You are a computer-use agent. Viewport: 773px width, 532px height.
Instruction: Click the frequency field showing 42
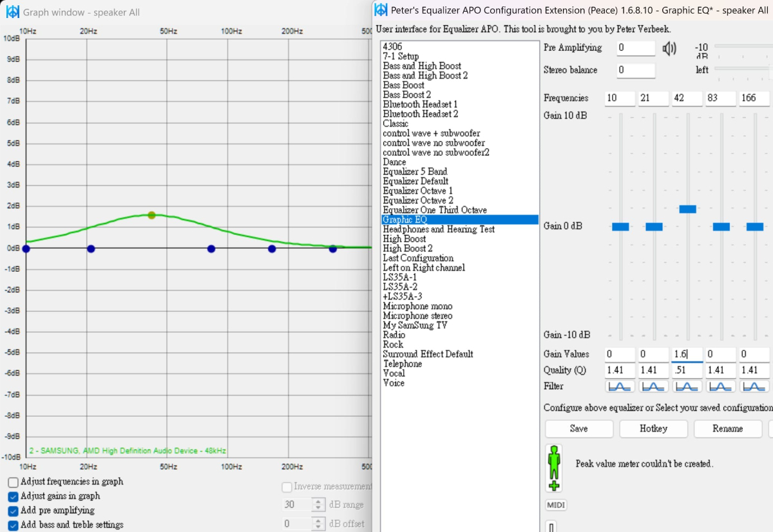pyautogui.click(x=687, y=99)
